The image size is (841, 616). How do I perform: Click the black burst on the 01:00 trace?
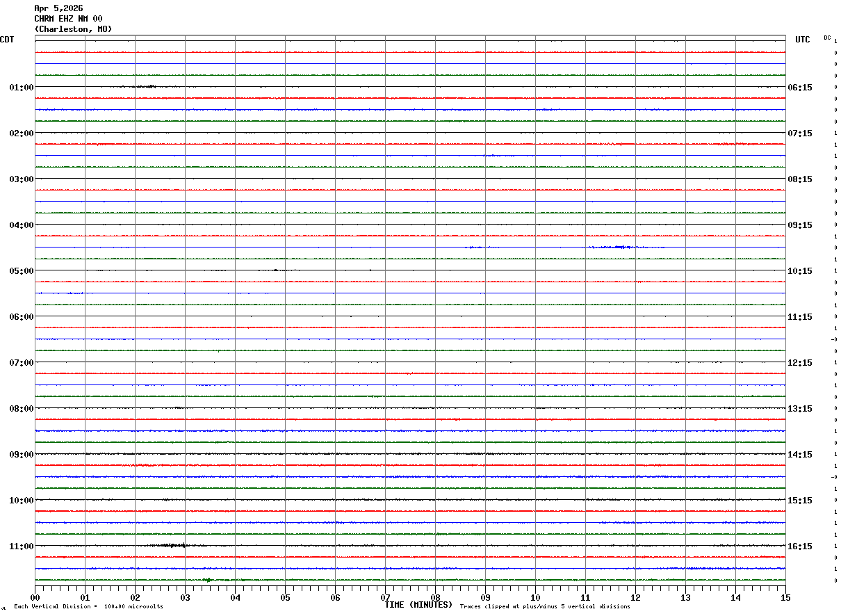(142, 86)
